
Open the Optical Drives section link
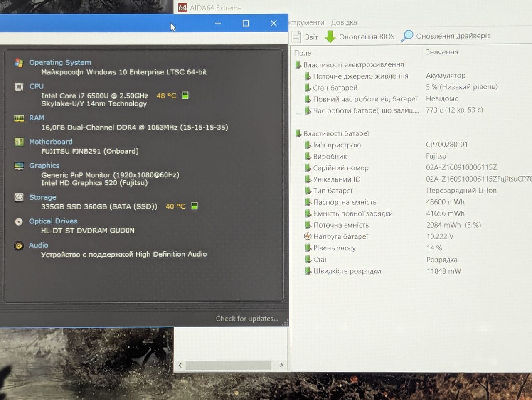[x=53, y=221]
